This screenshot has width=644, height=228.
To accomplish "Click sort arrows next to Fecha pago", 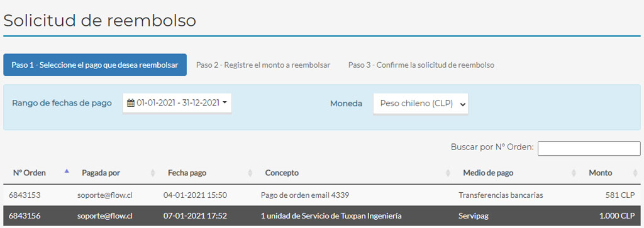I will click(x=250, y=173).
